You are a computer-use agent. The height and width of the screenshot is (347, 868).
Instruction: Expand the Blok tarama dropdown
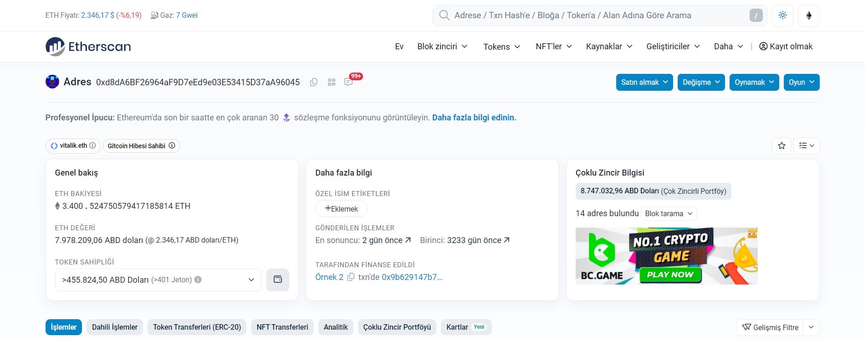tap(669, 213)
